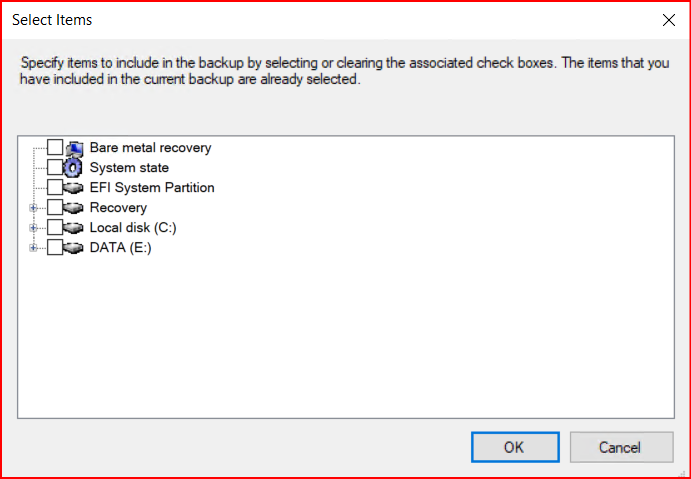This screenshot has width=691, height=479.
Task: Expand the Recovery tree node
Action: click(34, 208)
